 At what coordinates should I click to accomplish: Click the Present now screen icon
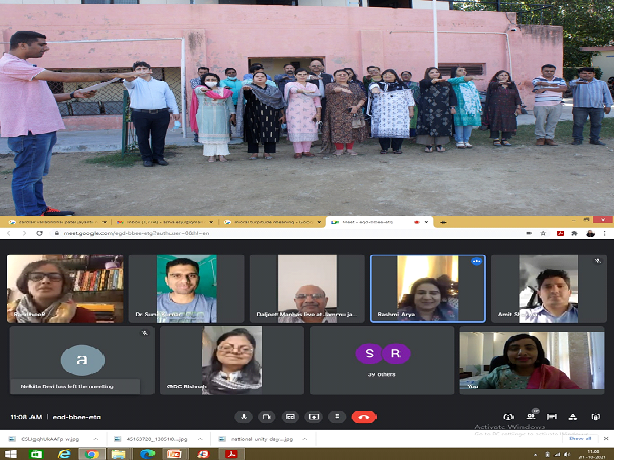314,416
